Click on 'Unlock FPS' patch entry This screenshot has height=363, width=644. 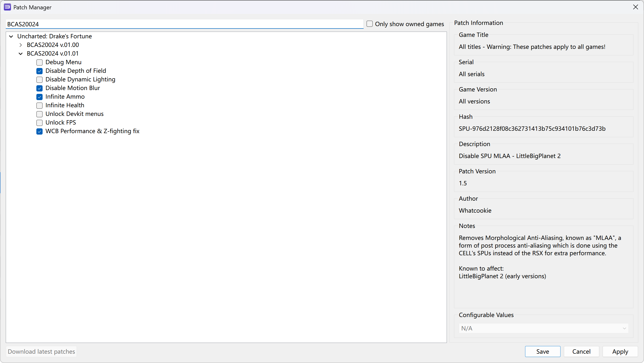(61, 122)
